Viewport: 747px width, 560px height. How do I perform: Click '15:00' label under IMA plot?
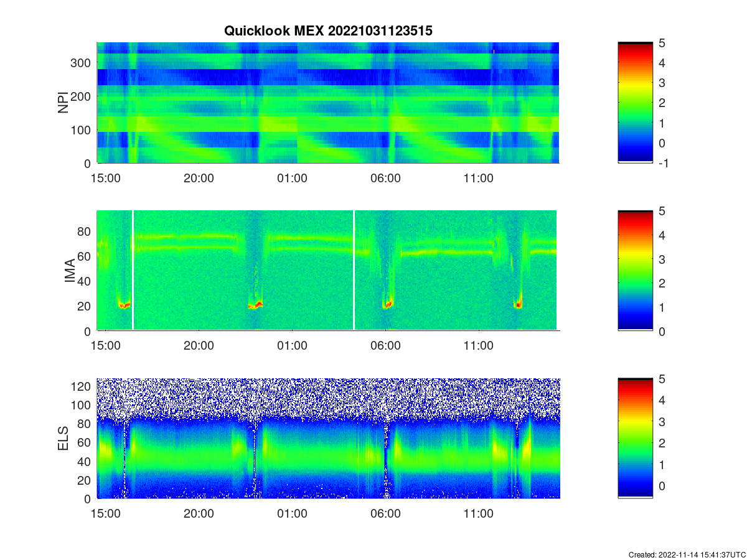[106, 346]
